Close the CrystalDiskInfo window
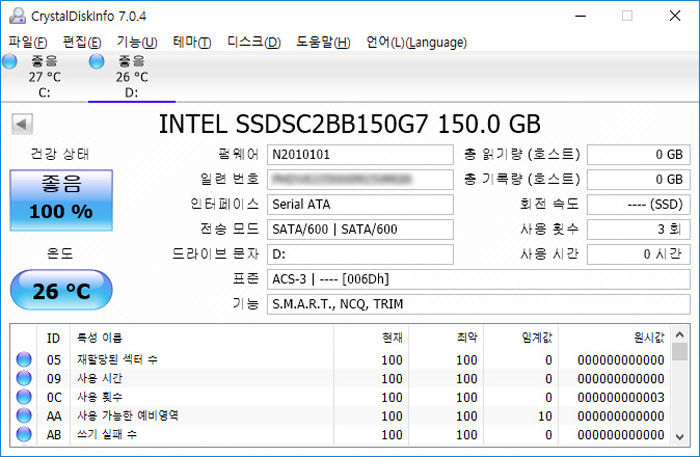 click(x=675, y=16)
